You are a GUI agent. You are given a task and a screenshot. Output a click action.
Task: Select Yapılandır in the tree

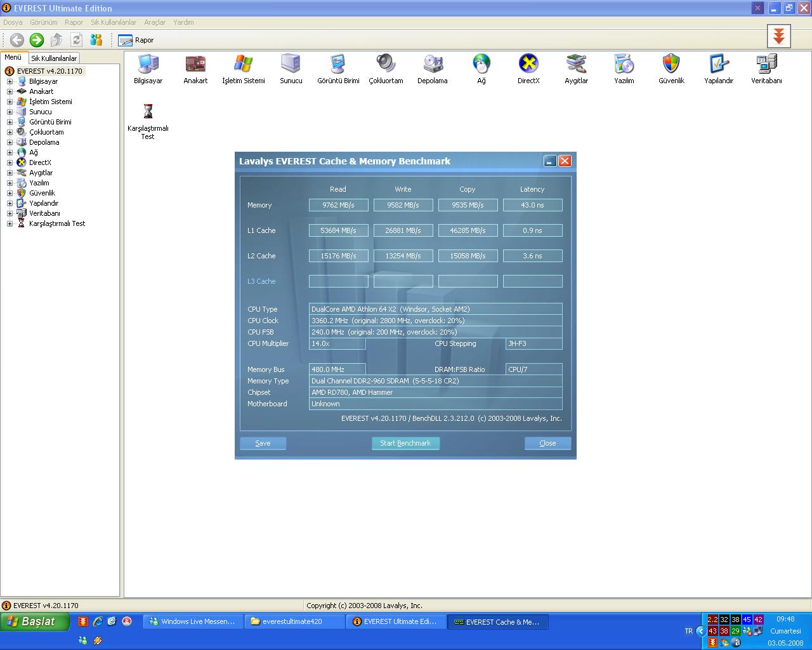coord(44,203)
